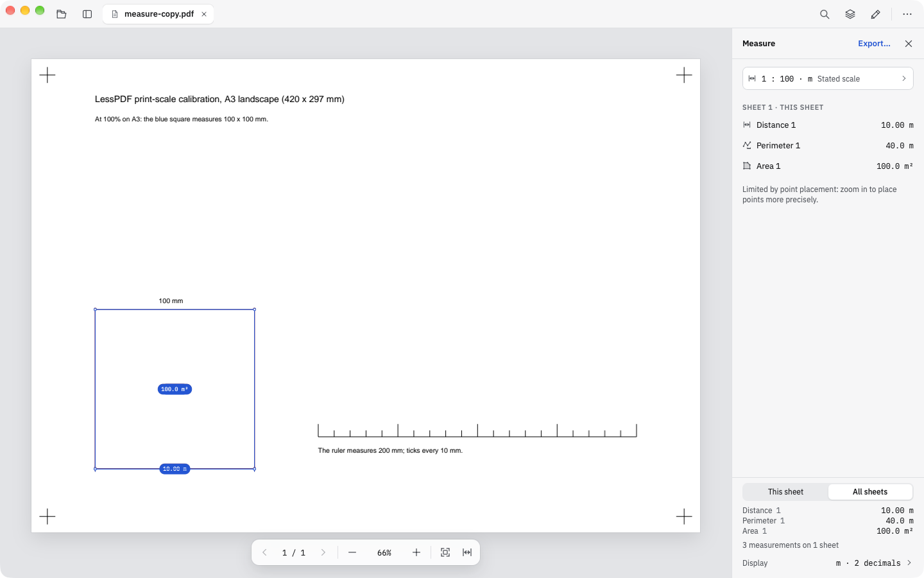Viewport: 924px width, 578px height.
Task: Click the 66% zoom level field
Action: click(384, 553)
